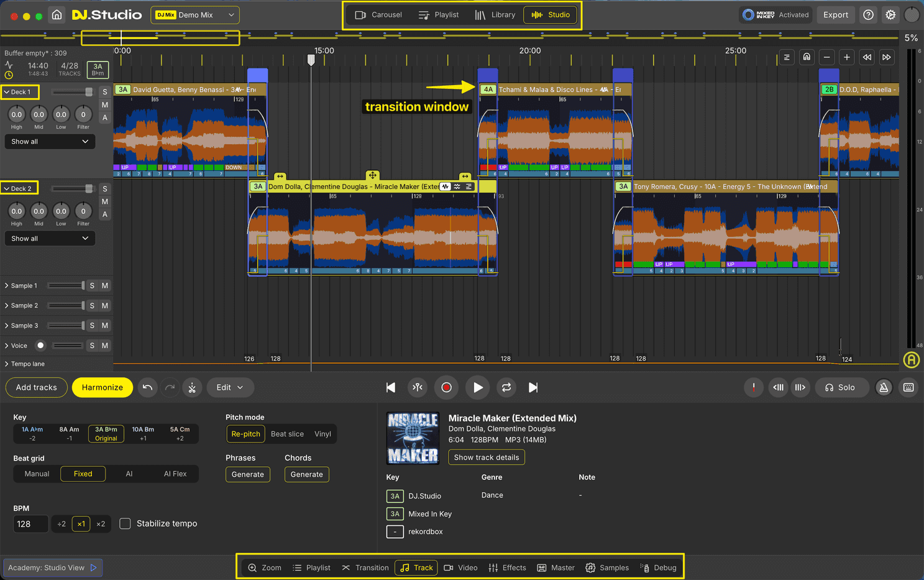Viewport: 924px width, 580px height.
Task: Select the Effects panel icon in bottom bar
Action: 507,568
